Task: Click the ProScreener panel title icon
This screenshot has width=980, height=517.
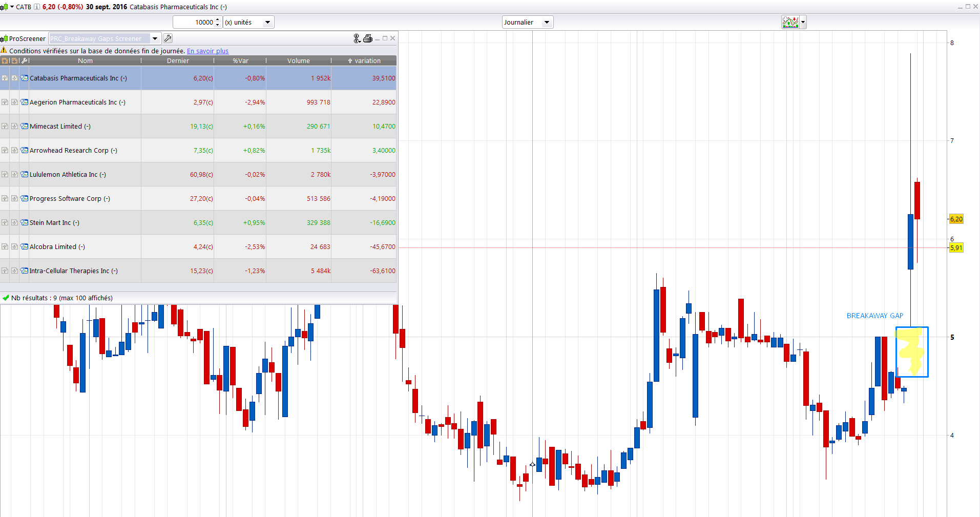Action: pos(4,38)
